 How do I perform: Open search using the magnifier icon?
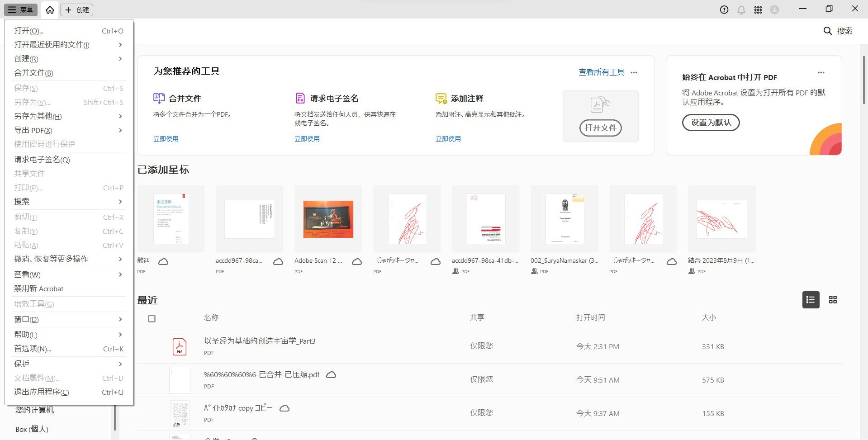click(x=828, y=31)
